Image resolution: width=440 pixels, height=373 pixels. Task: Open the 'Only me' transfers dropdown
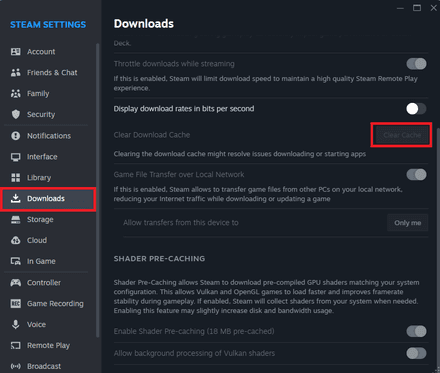[408, 223]
